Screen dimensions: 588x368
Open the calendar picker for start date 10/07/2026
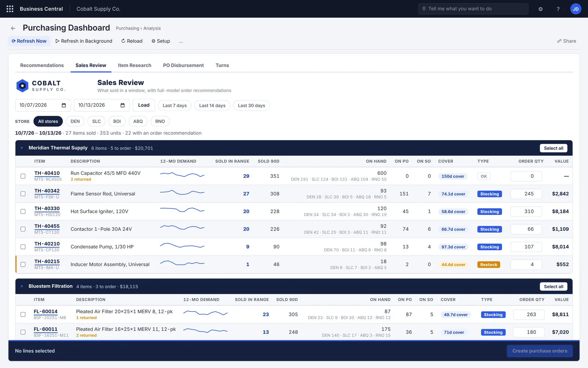point(64,105)
